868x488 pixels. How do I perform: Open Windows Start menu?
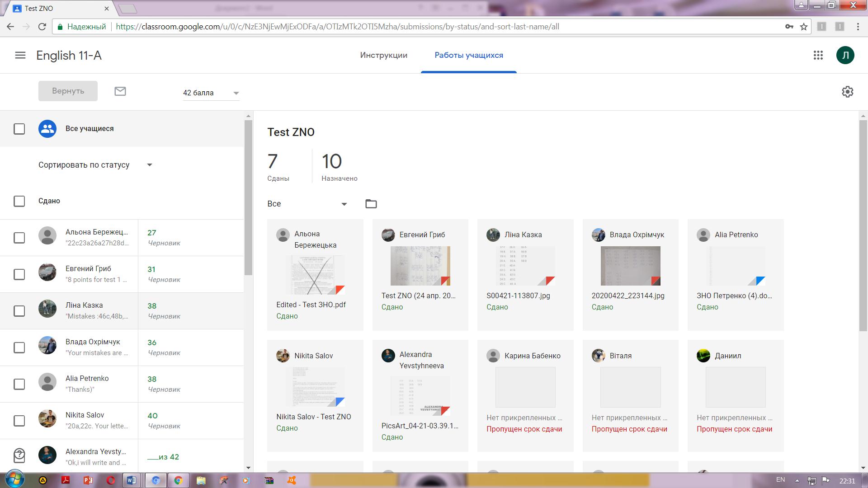click(x=14, y=480)
